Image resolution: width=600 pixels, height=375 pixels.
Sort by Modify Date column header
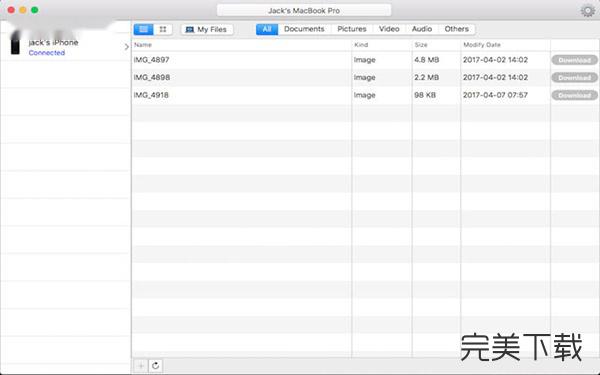coord(482,45)
